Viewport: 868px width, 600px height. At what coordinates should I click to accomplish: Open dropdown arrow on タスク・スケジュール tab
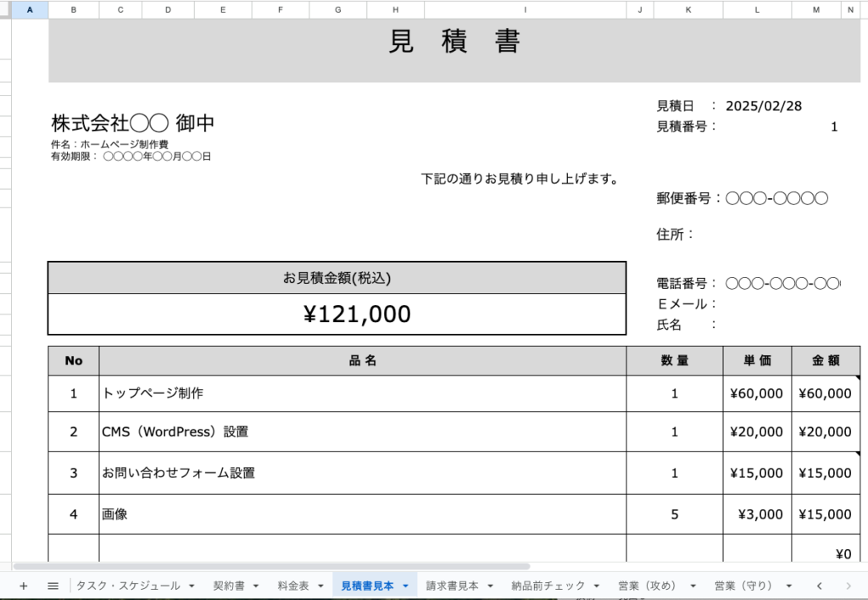[x=192, y=586]
